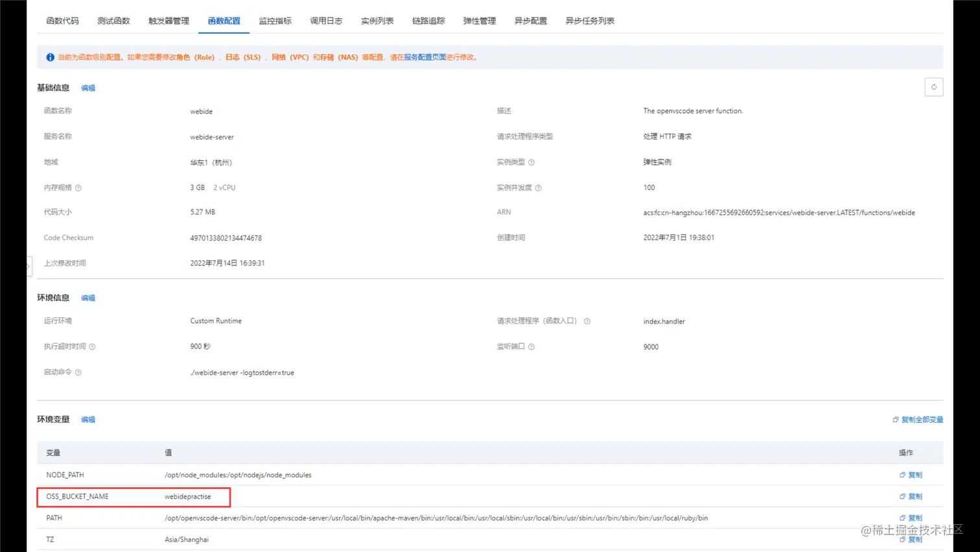This screenshot has height=552, width=980.
Task: Open the help icon beside 监听端口
Action: point(532,346)
